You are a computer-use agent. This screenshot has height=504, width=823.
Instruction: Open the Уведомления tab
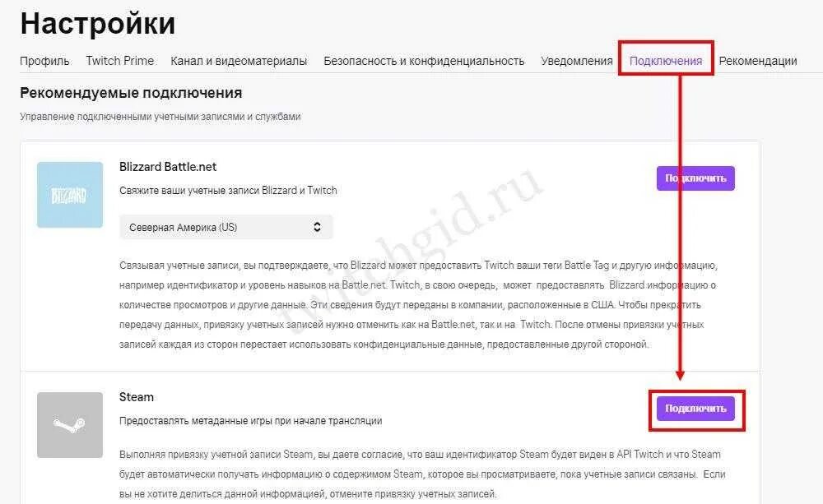(577, 61)
